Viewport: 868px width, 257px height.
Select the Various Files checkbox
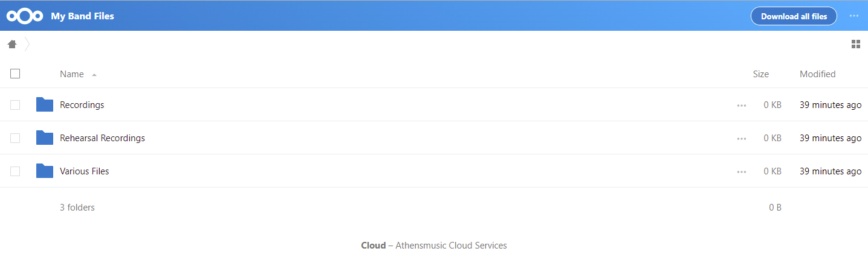15,171
